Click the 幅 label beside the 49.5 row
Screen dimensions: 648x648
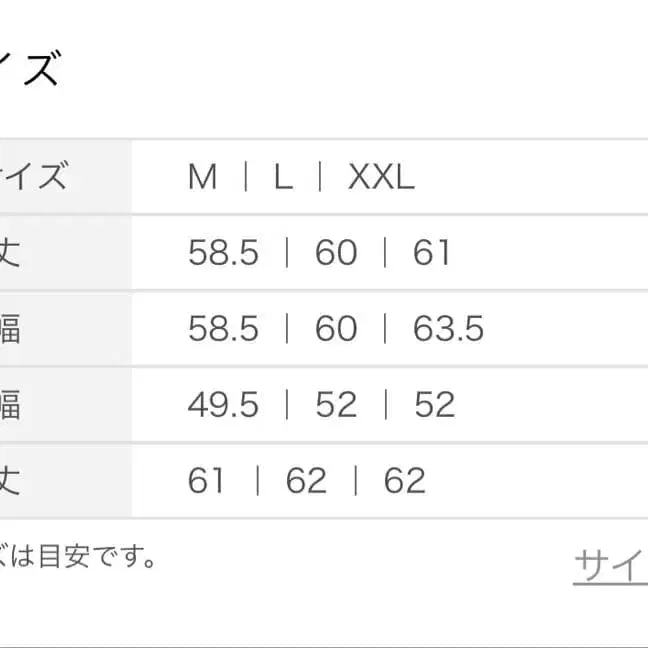coord(10,405)
